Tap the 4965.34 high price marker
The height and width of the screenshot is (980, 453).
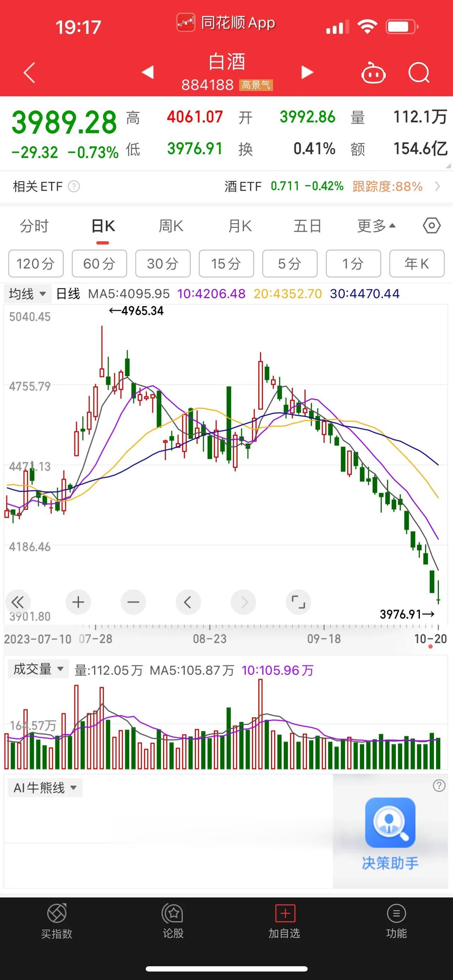pos(136,311)
